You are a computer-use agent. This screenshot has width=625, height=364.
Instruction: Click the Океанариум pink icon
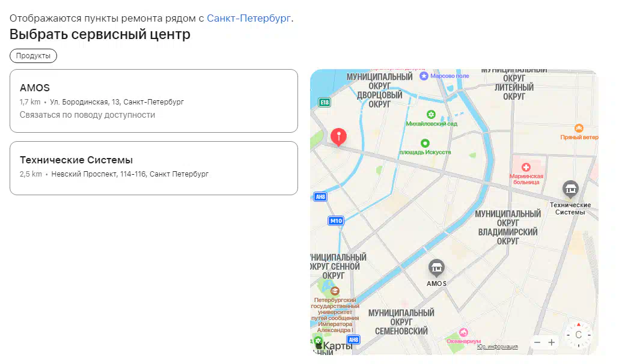pos(463,333)
